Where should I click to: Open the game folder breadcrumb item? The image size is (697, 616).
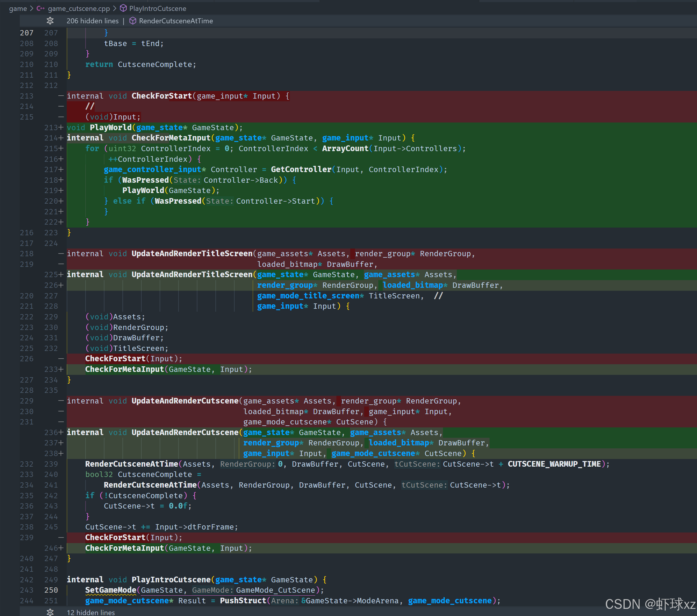pos(18,9)
